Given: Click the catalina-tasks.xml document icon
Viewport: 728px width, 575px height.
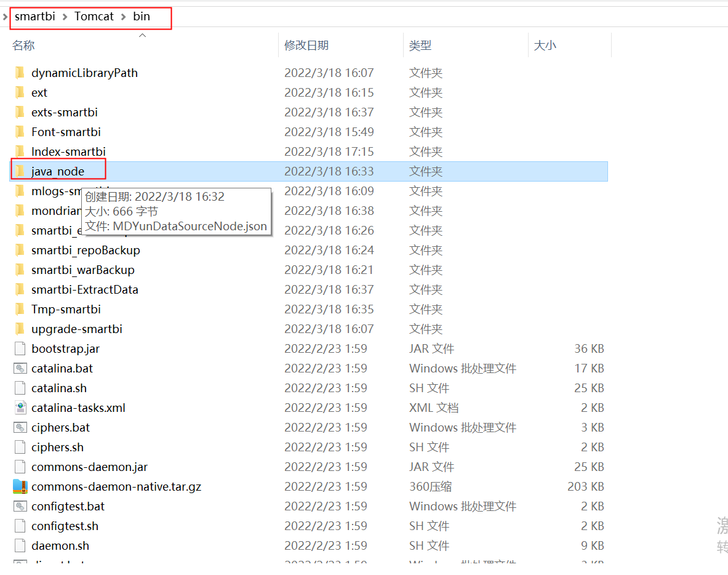Looking at the screenshot, I should (x=20, y=408).
